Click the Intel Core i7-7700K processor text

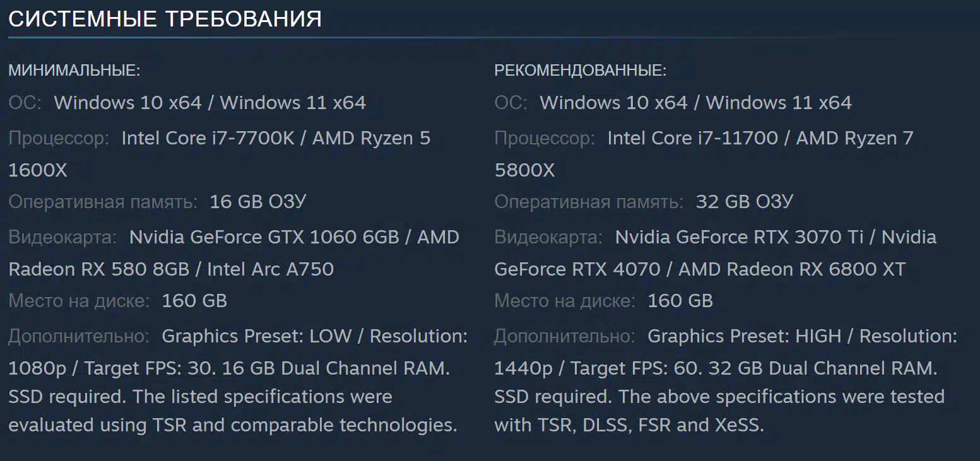point(208,138)
